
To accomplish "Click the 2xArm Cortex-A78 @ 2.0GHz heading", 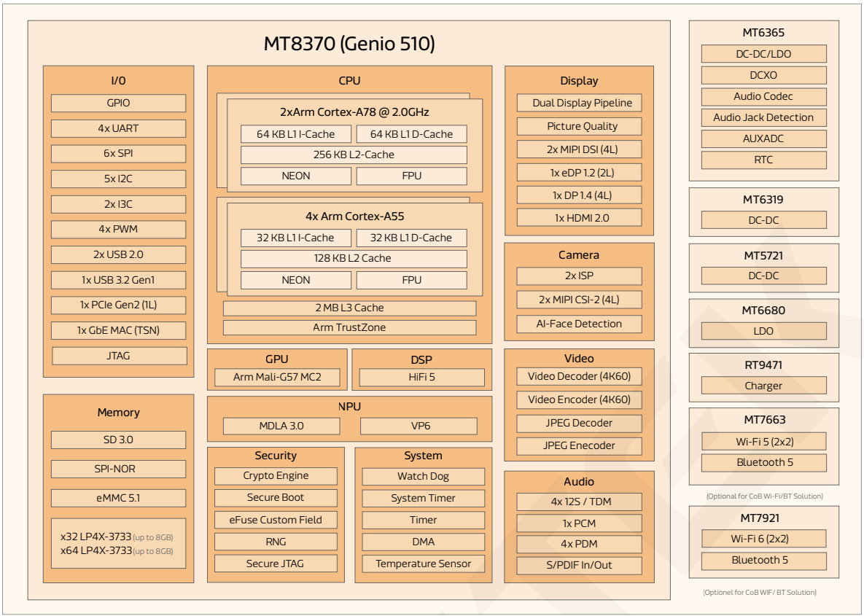I will click(x=354, y=112).
